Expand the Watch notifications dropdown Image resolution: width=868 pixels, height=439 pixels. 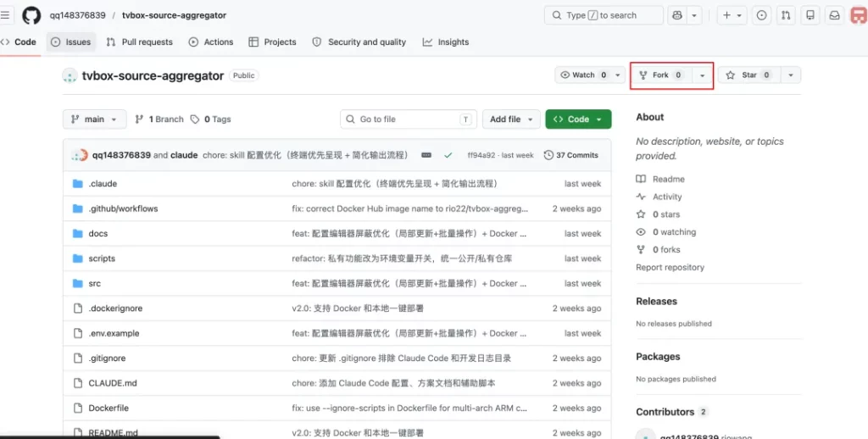click(590, 75)
